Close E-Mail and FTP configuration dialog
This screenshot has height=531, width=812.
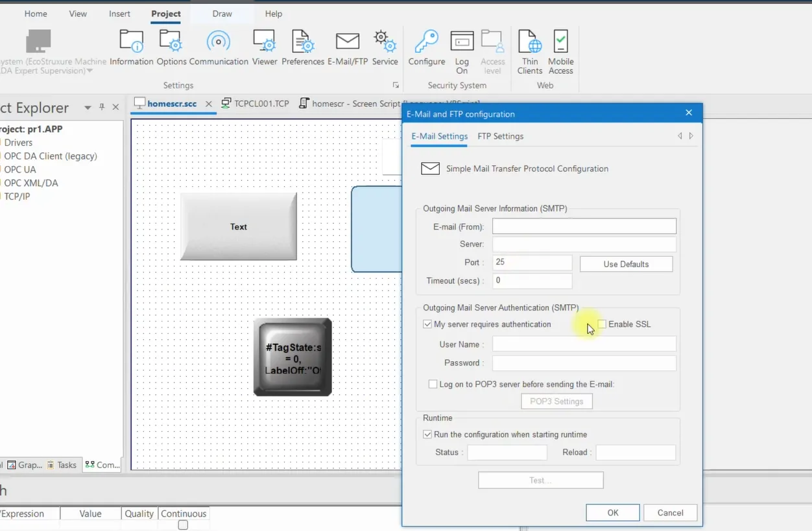tap(689, 113)
